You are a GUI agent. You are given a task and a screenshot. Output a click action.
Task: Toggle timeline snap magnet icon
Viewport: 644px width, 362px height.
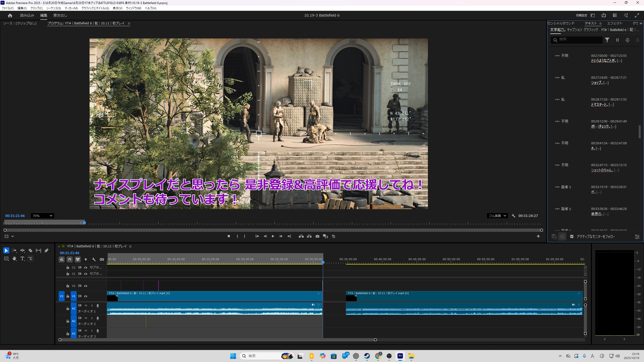click(70, 259)
